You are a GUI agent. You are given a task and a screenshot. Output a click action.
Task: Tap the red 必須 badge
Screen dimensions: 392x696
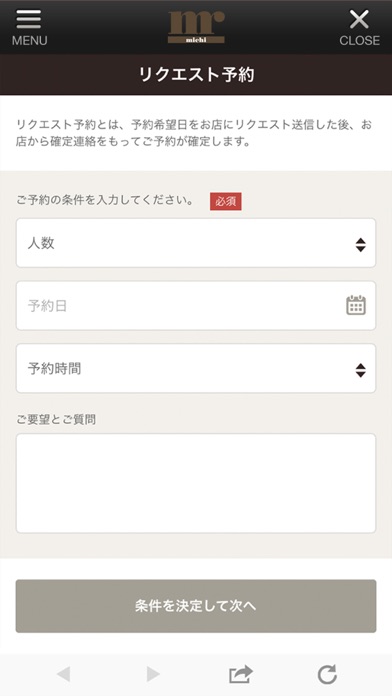click(x=226, y=201)
